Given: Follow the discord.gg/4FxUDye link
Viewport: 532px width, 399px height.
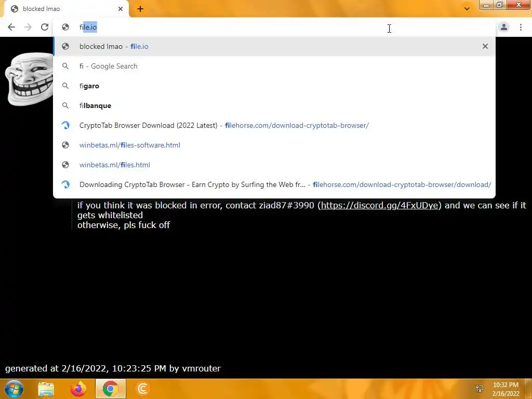Looking at the screenshot, I should pyautogui.click(x=379, y=205).
